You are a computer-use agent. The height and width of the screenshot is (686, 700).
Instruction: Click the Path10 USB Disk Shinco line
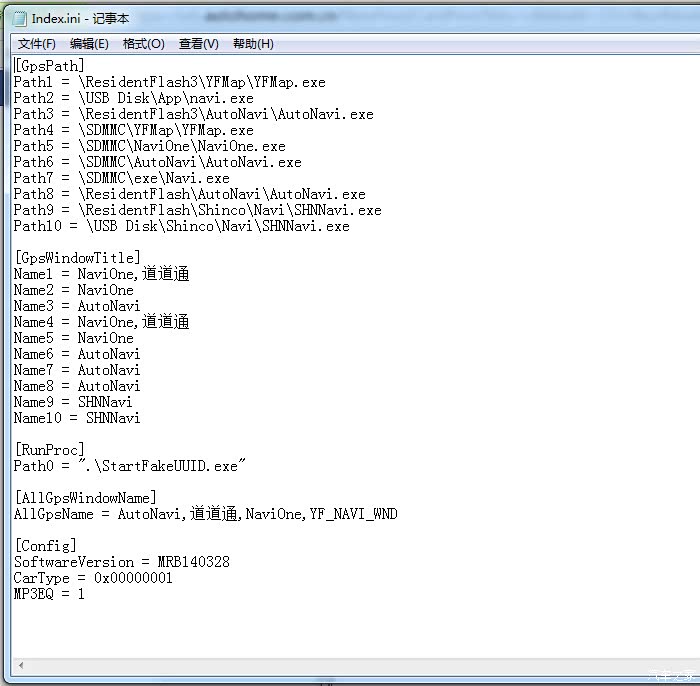click(x=181, y=226)
